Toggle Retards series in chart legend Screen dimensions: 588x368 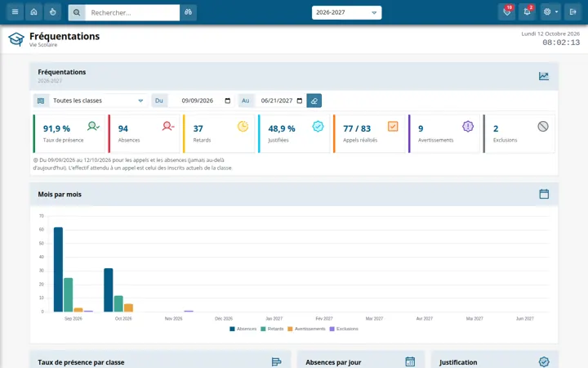tap(272, 329)
